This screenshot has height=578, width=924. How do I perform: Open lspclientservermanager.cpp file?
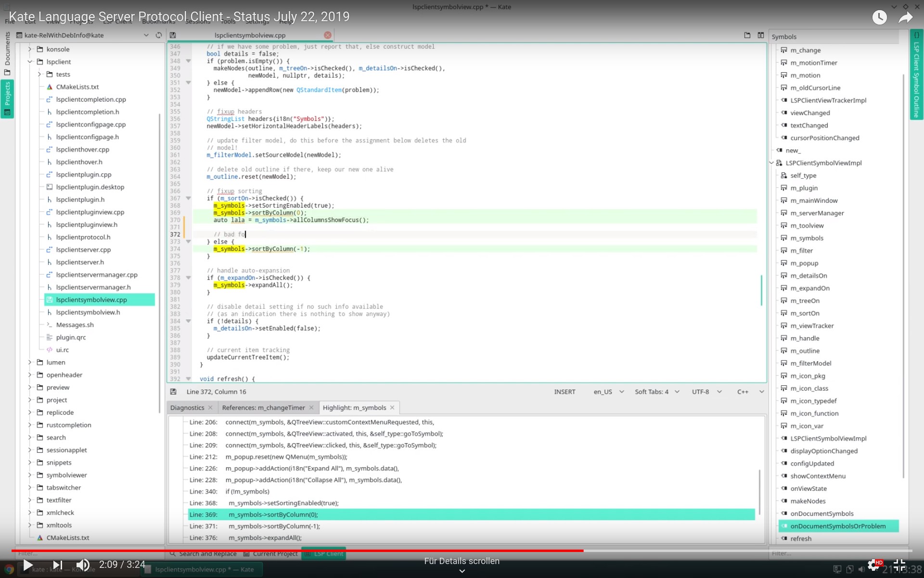tap(97, 275)
